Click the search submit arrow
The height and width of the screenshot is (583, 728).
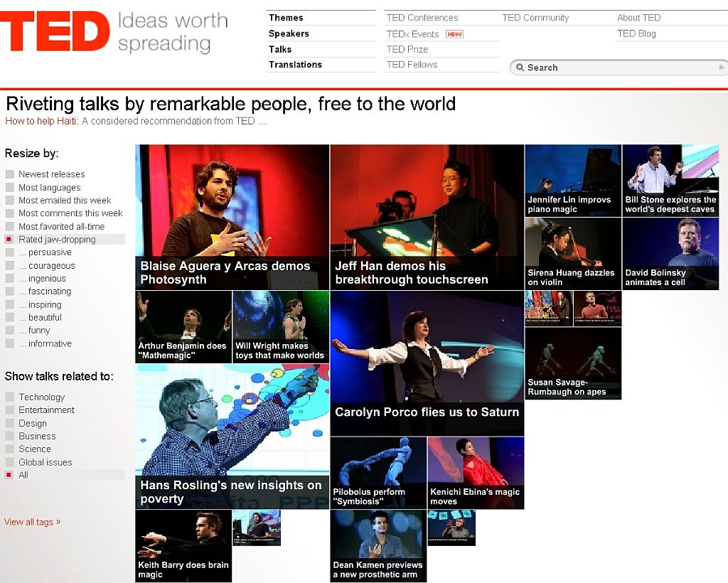[x=722, y=67]
